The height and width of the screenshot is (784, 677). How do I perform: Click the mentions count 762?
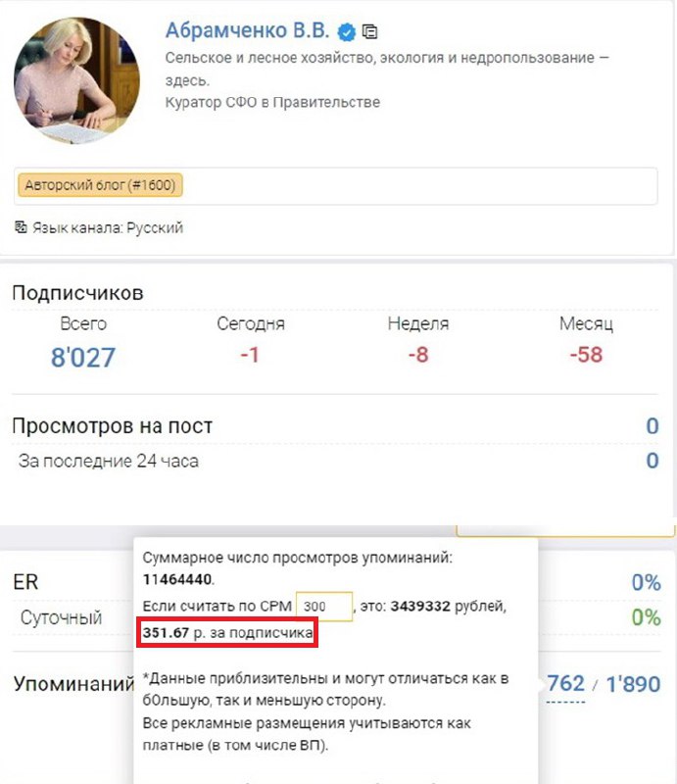click(565, 683)
